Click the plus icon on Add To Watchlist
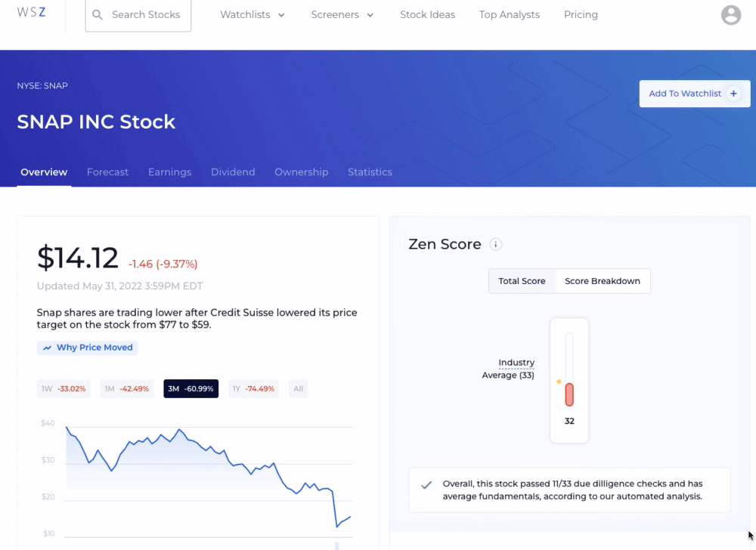 coord(733,94)
